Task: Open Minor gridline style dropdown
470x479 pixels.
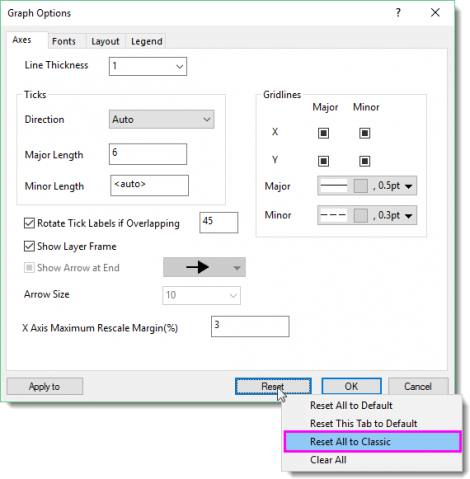Action: pyautogui.click(x=367, y=215)
